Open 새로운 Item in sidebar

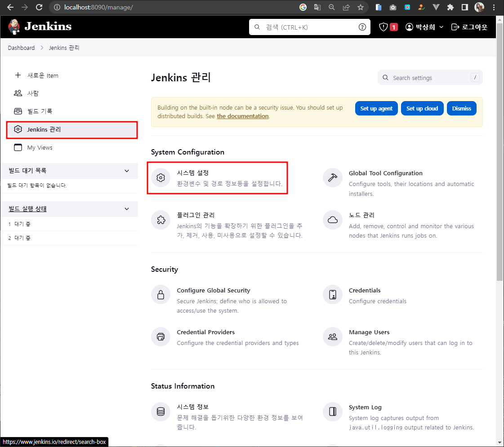click(x=72, y=75)
